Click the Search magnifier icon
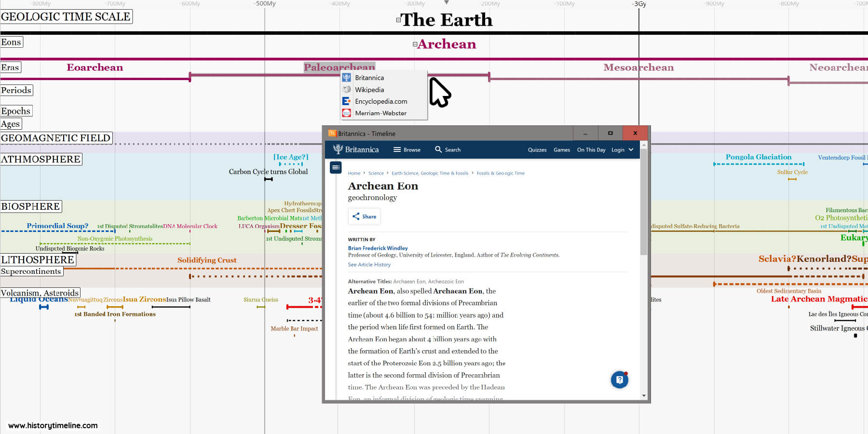The width and height of the screenshot is (868, 434). [x=438, y=149]
